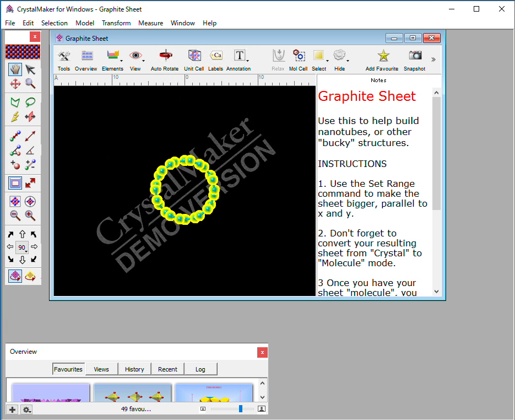This screenshot has width=515, height=420.
Task: Select the arrow pointer tool
Action: [30, 69]
